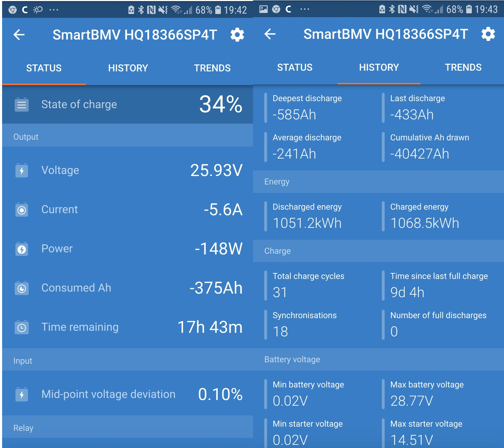Tap the Max battery voltage 28.77V value
This screenshot has height=448, width=504.
(x=412, y=401)
